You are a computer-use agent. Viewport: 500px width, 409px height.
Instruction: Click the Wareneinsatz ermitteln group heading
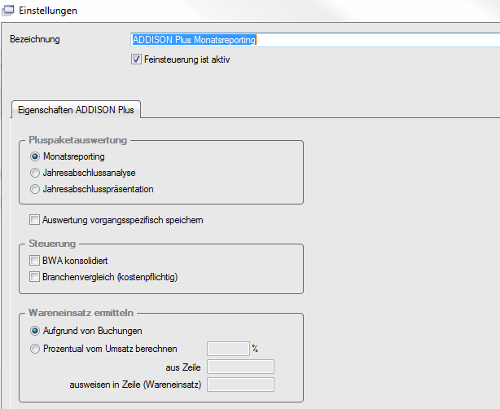(81, 313)
